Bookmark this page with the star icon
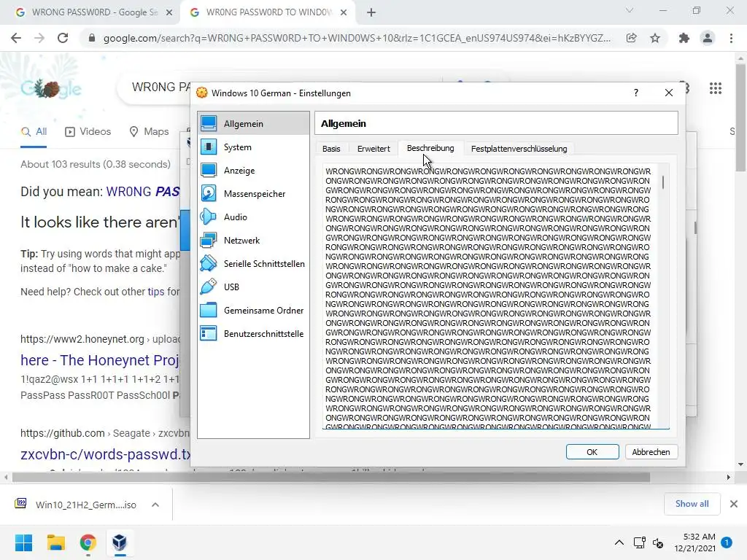The image size is (747, 560). pyautogui.click(x=655, y=38)
